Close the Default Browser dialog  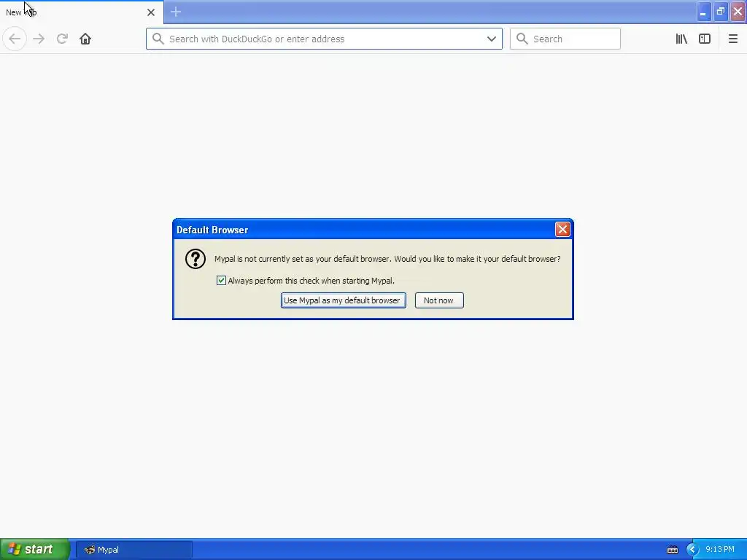562,230
